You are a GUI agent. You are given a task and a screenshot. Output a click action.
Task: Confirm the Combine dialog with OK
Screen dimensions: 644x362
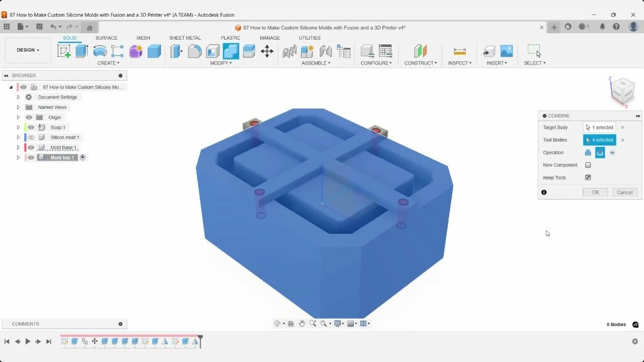pyautogui.click(x=595, y=192)
